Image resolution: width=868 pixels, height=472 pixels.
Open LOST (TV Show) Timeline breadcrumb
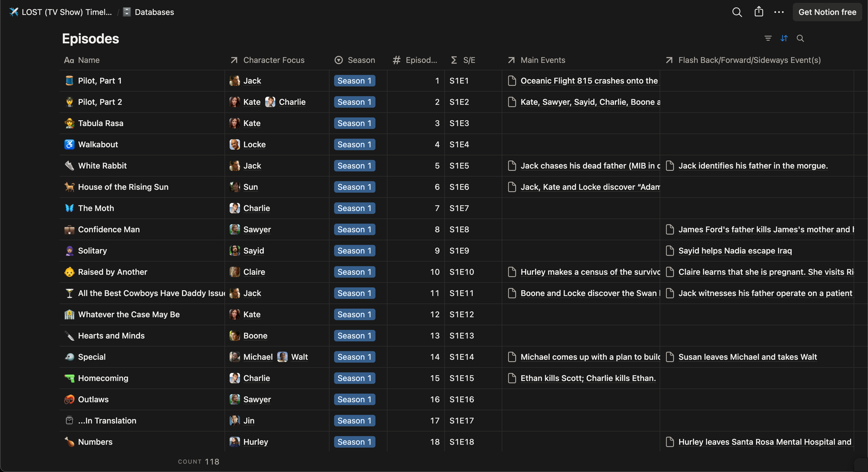67,12
